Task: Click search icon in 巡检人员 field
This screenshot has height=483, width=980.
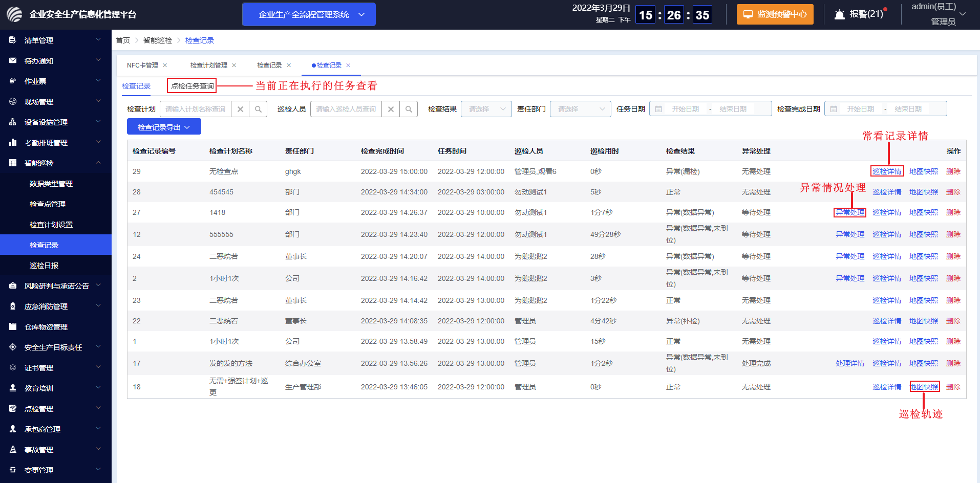Action: click(409, 109)
